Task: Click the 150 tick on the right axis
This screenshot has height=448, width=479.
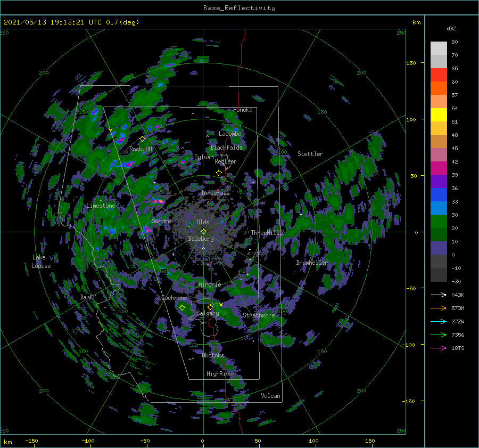Action: pyautogui.click(x=411, y=63)
